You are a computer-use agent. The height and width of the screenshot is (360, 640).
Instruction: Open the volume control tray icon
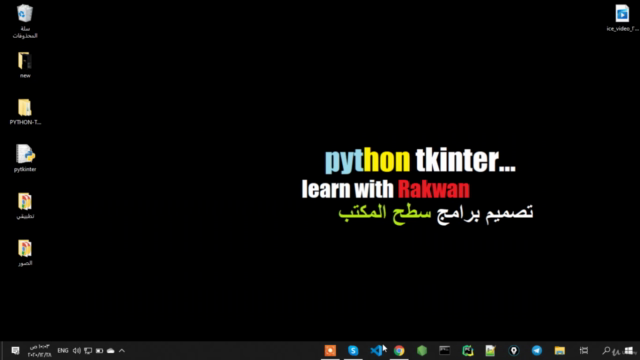pyautogui.click(x=76, y=351)
